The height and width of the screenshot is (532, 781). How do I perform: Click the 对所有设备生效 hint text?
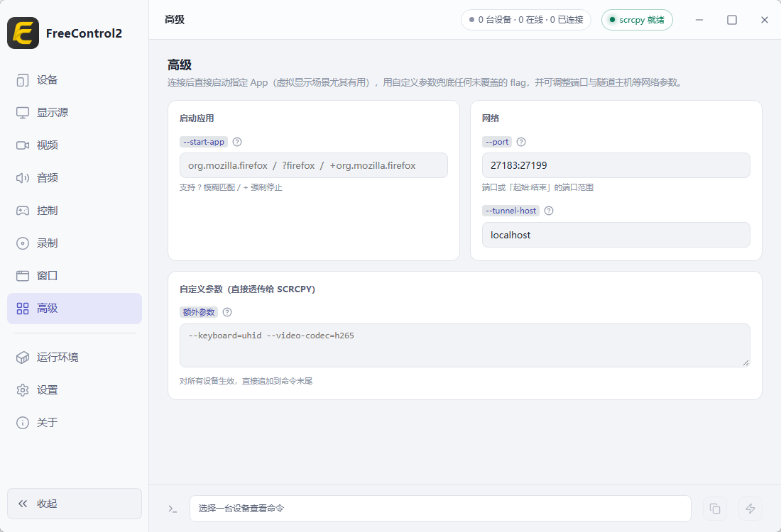click(246, 381)
